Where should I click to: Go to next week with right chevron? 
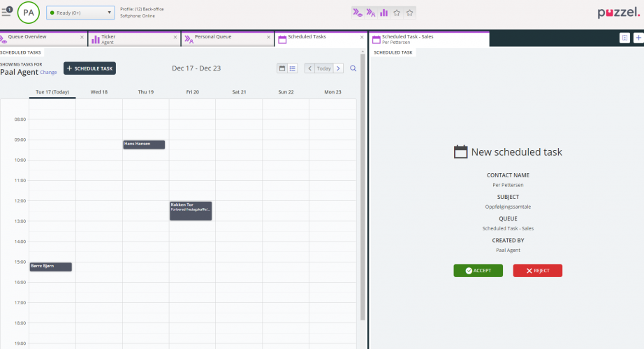click(338, 68)
